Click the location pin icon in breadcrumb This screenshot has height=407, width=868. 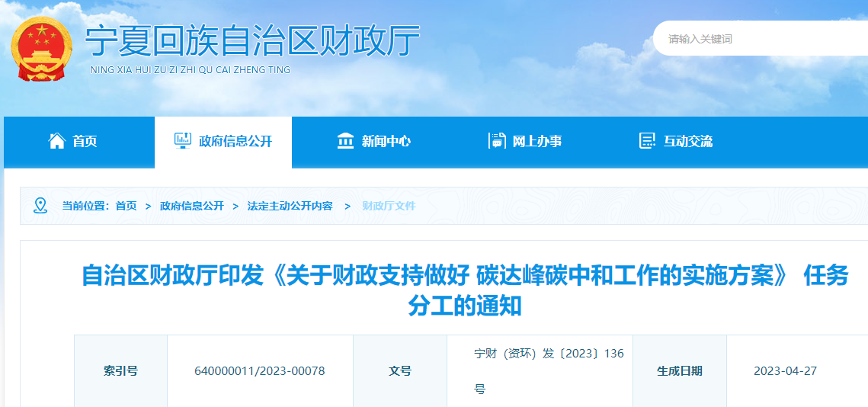pos(40,206)
